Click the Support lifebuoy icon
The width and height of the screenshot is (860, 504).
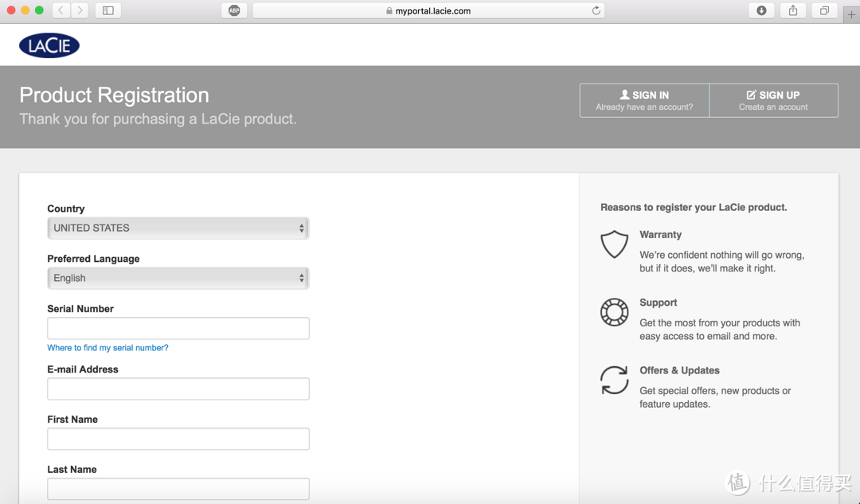click(x=614, y=312)
